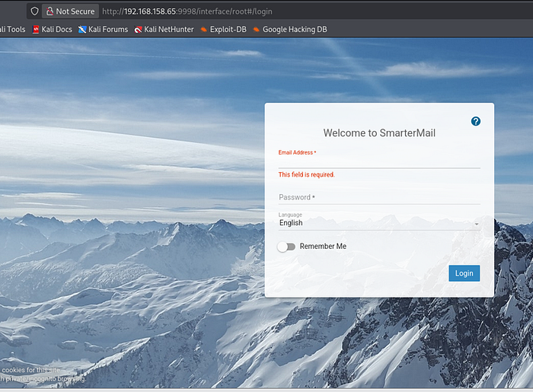Click the blue Login button

click(x=464, y=273)
